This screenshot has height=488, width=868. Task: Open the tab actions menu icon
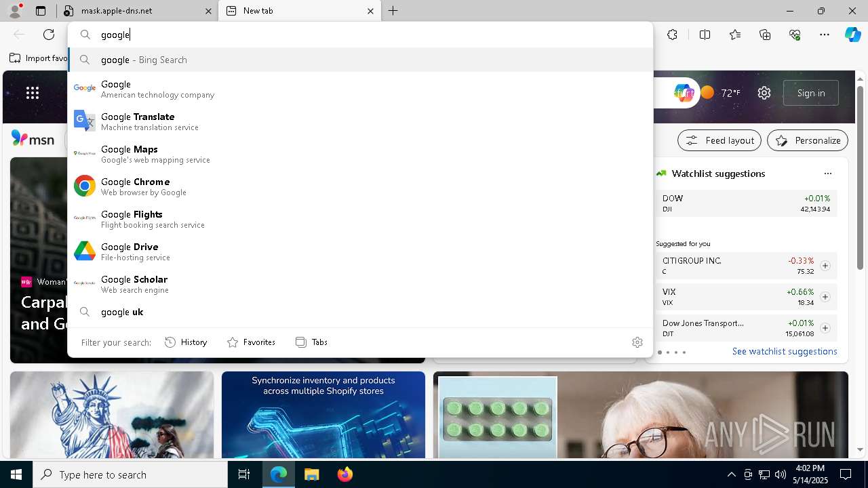(x=41, y=11)
